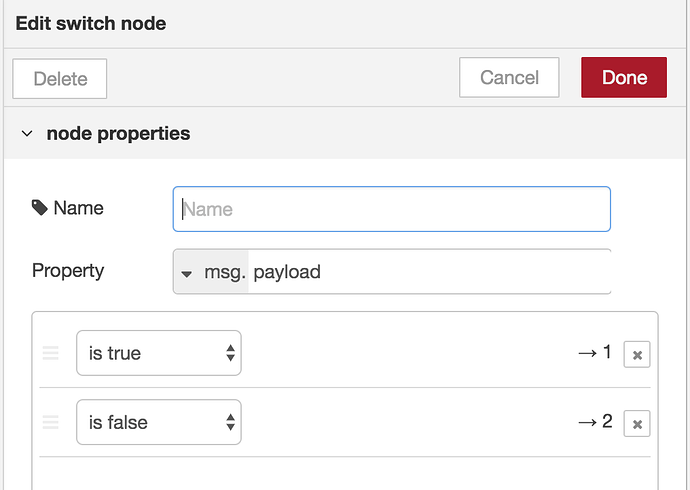Open the 'is false' rule dropdown
The height and width of the screenshot is (490, 690).
(x=159, y=423)
